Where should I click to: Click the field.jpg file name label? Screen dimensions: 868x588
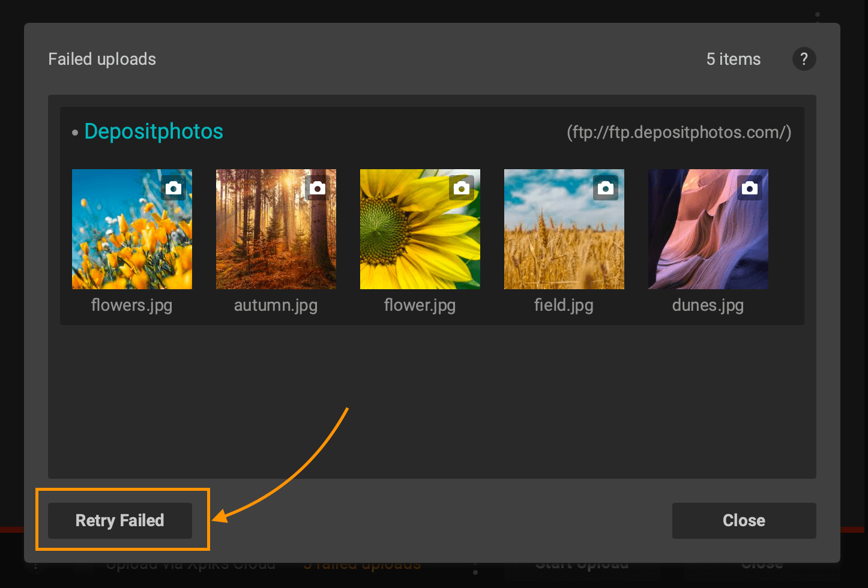point(564,305)
